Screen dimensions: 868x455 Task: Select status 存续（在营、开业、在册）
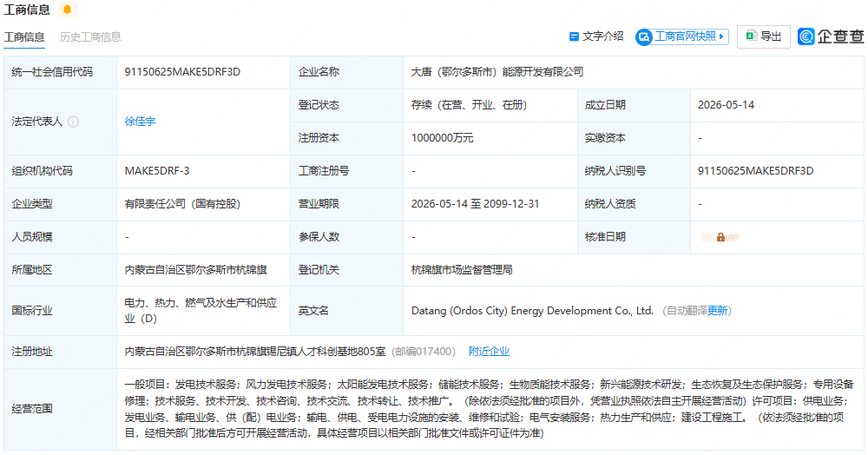coord(469,105)
